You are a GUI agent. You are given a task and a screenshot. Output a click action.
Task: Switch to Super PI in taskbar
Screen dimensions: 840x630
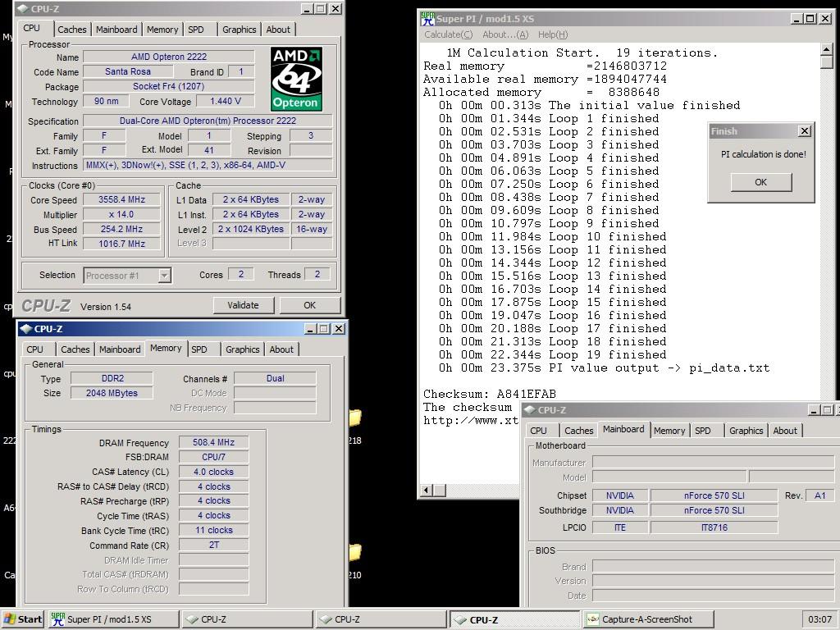(113, 619)
